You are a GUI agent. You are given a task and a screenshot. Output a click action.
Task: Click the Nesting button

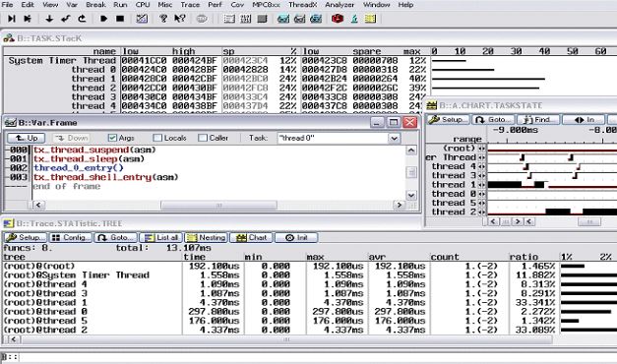[207, 238]
